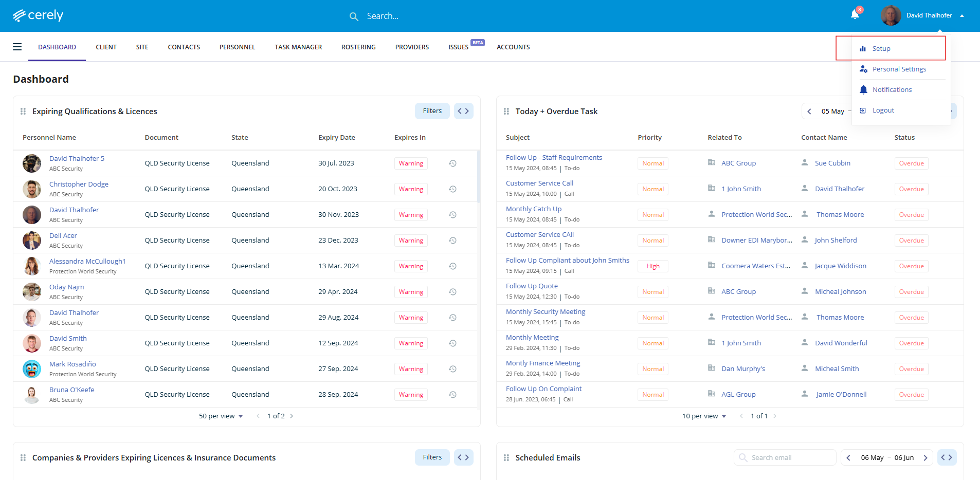Click the hamburger menu icon

(17, 47)
